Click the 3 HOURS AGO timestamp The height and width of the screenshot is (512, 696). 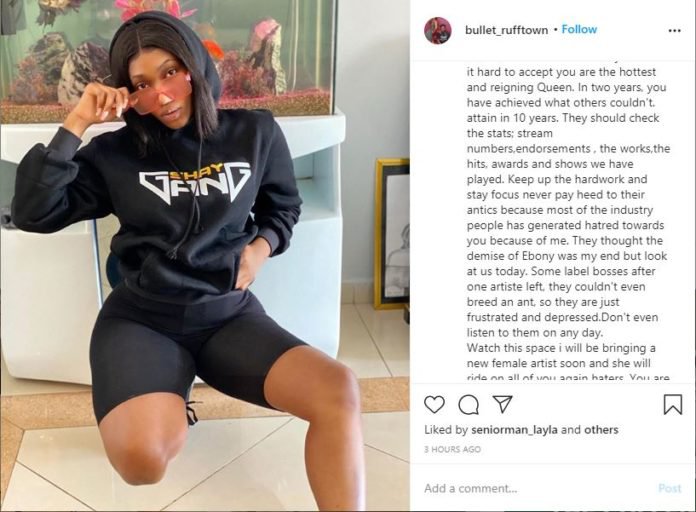[x=452, y=449]
